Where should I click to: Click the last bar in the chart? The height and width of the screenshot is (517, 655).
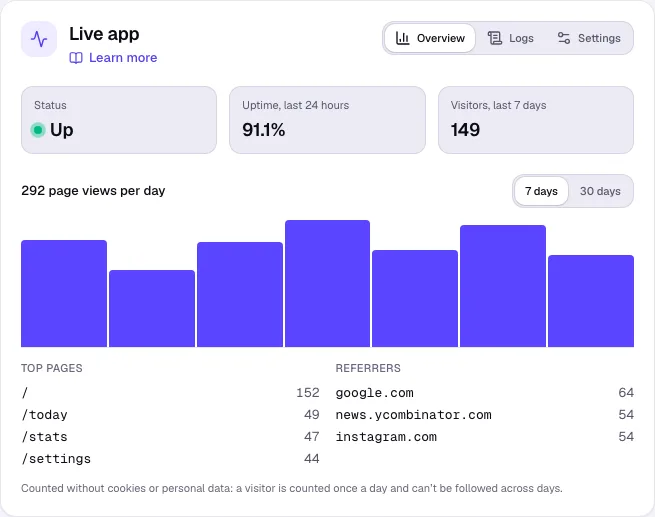[x=591, y=301]
